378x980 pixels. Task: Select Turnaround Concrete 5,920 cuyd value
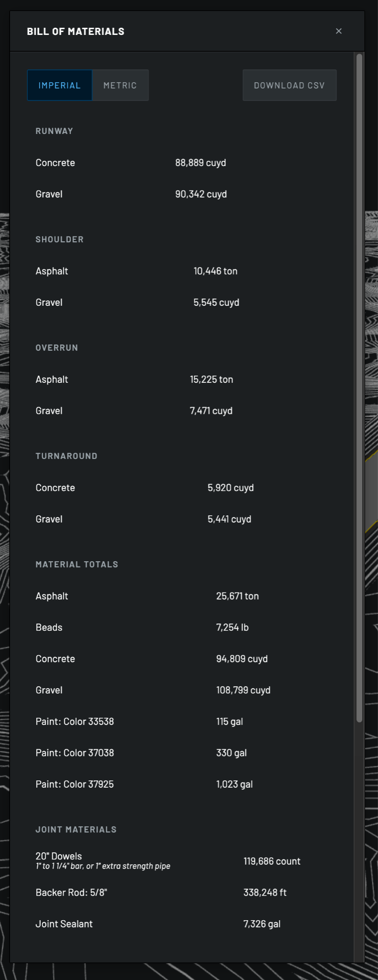tap(231, 488)
